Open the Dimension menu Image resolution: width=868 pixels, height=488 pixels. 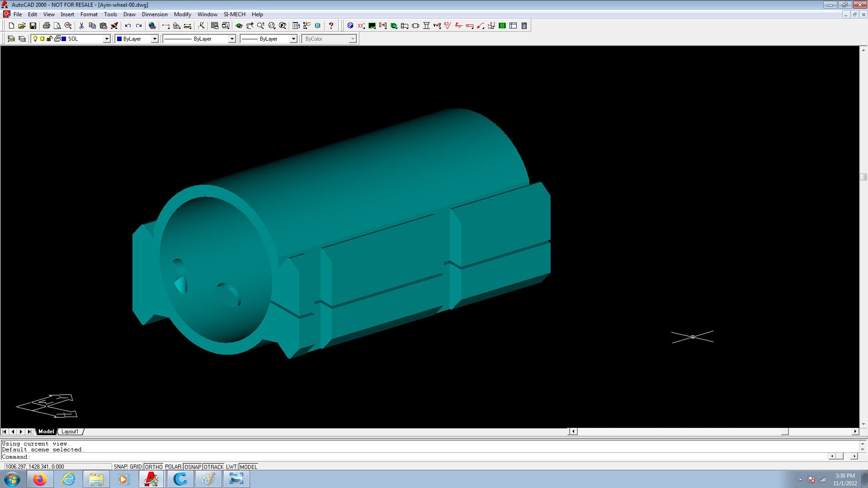pyautogui.click(x=155, y=14)
